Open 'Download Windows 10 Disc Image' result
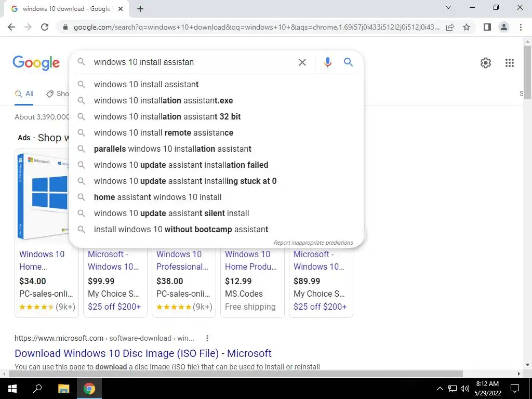Viewport: 532px width, 399px height. click(143, 353)
